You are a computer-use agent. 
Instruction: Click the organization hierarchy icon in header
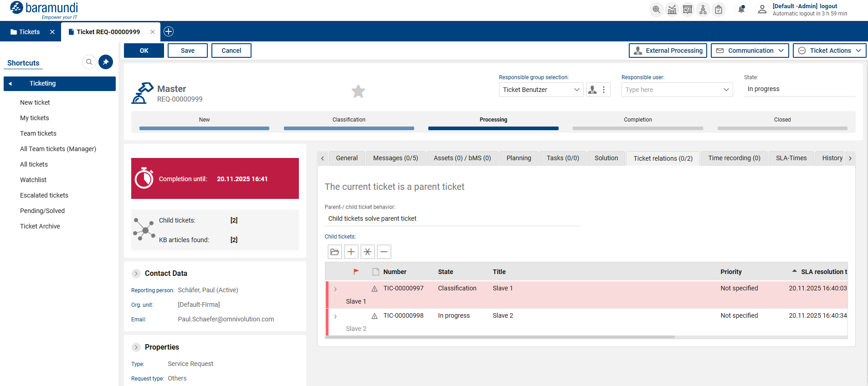tap(703, 10)
